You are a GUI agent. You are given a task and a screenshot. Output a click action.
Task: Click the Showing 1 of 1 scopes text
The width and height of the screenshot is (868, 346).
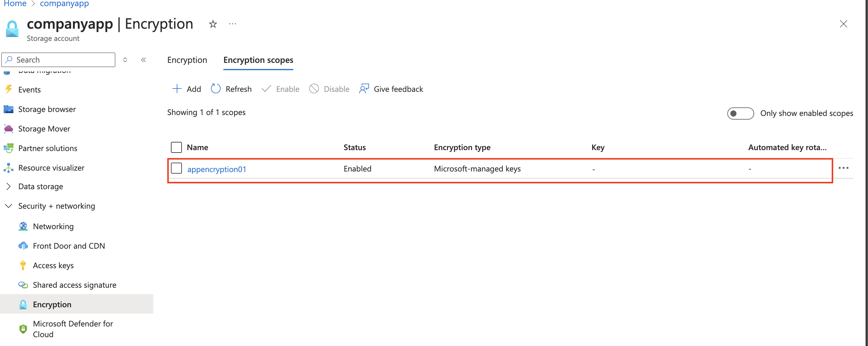(206, 112)
